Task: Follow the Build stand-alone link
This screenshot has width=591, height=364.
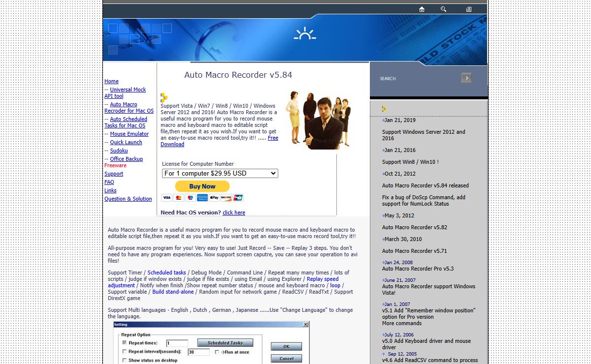Action: [x=173, y=292]
